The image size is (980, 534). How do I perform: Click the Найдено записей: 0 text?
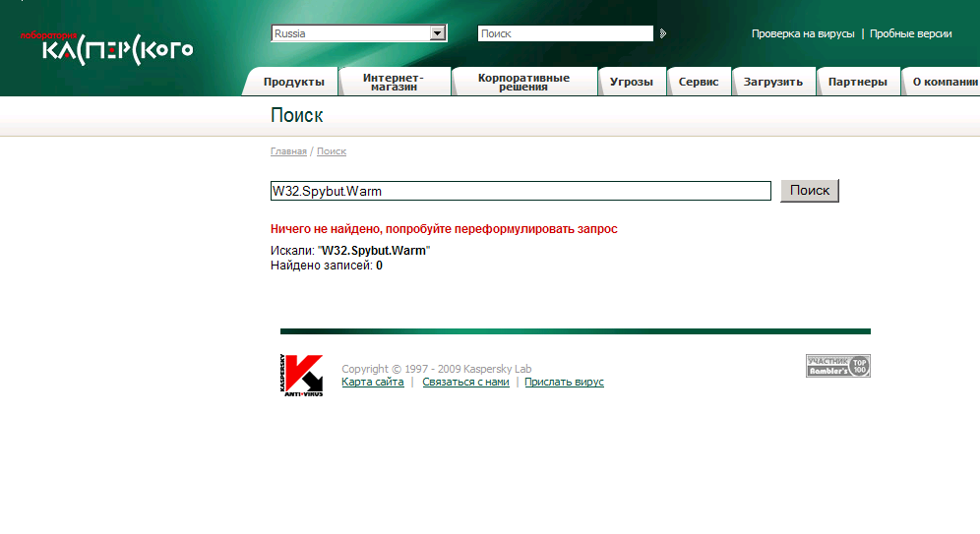327,266
